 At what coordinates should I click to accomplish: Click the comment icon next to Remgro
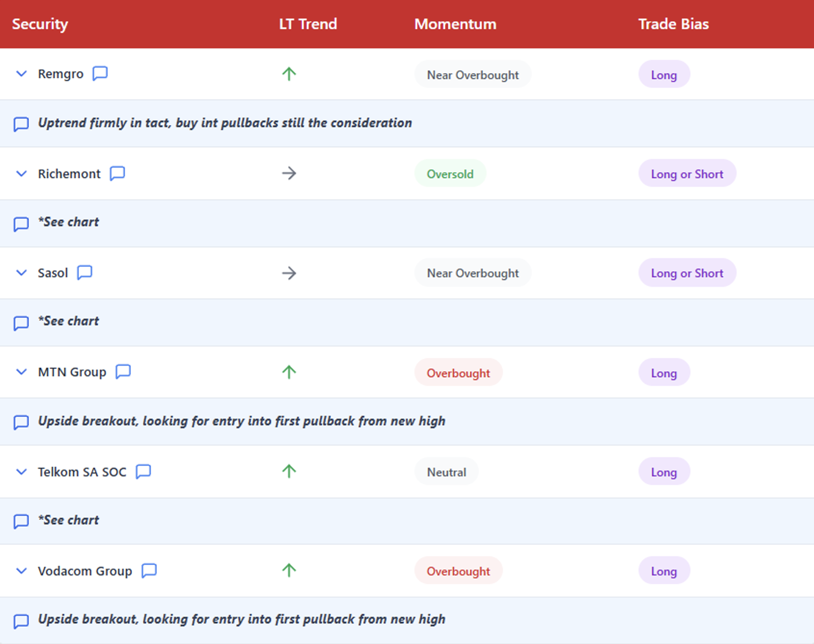100,74
